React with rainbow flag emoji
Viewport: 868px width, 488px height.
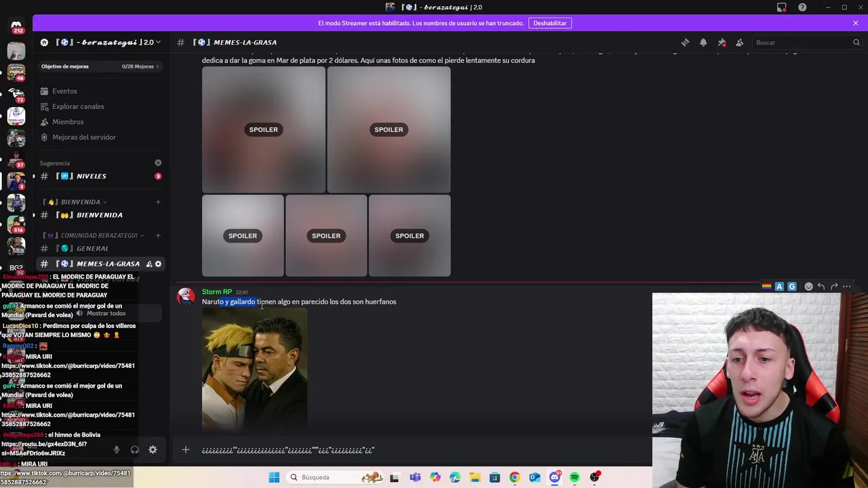[x=766, y=287]
